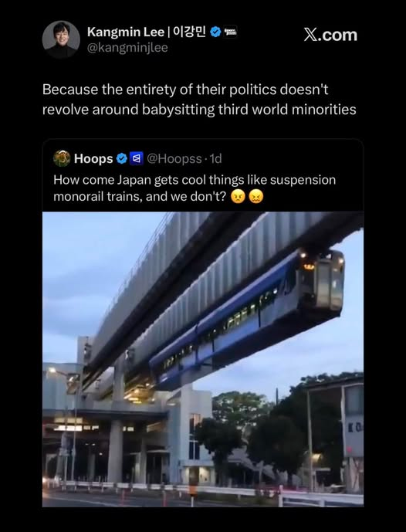
Task: Open Kangmin Lee's profile picture
Action: 61,39
